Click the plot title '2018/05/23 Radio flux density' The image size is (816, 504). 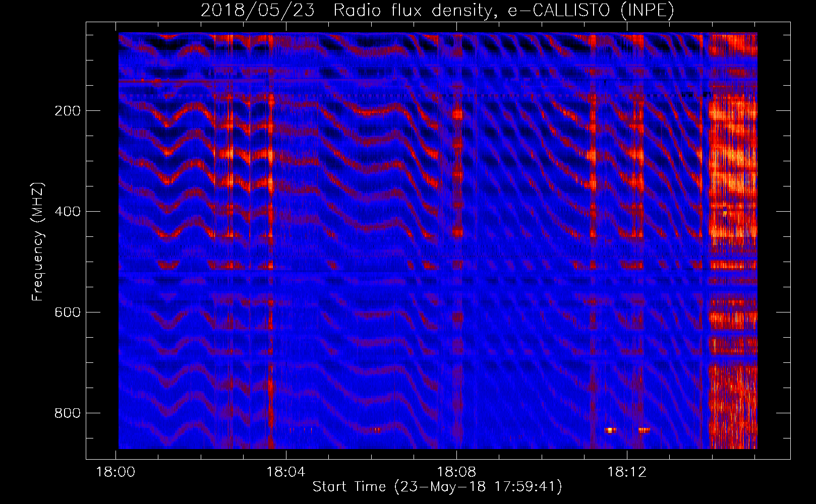click(437, 11)
